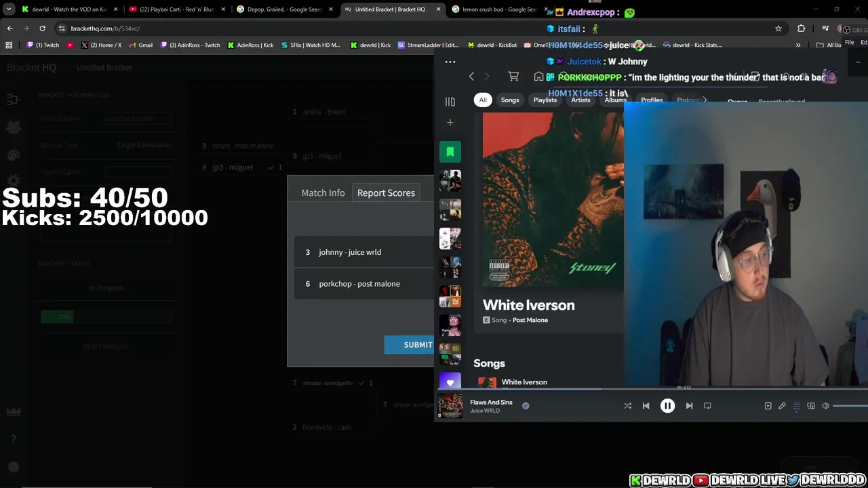Collapse Your Library sidebar icon

450,102
